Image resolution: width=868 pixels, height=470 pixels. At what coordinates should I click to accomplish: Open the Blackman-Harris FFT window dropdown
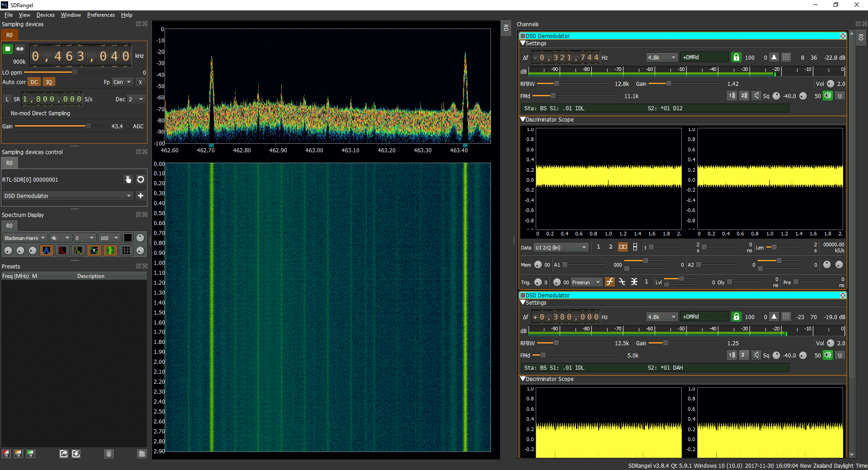pos(25,238)
